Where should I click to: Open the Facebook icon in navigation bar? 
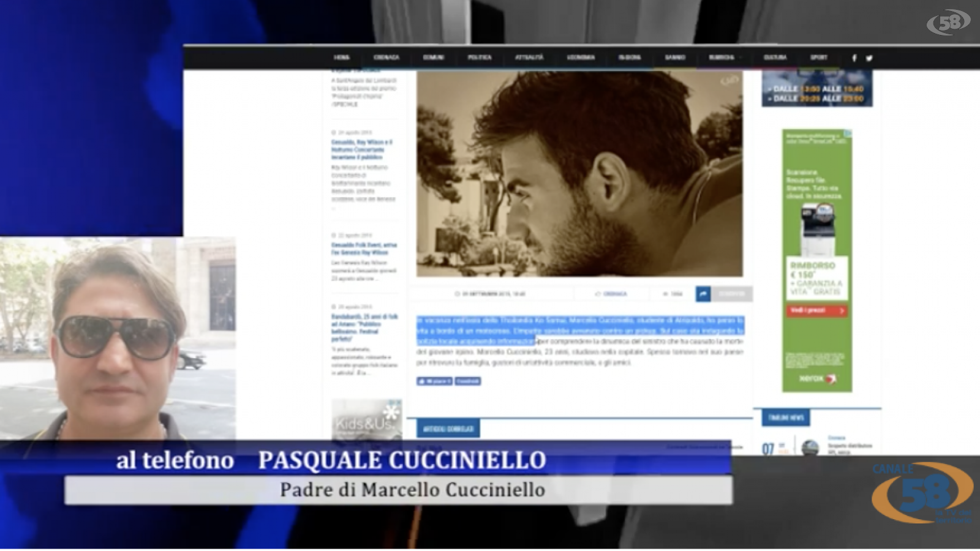click(x=854, y=58)
